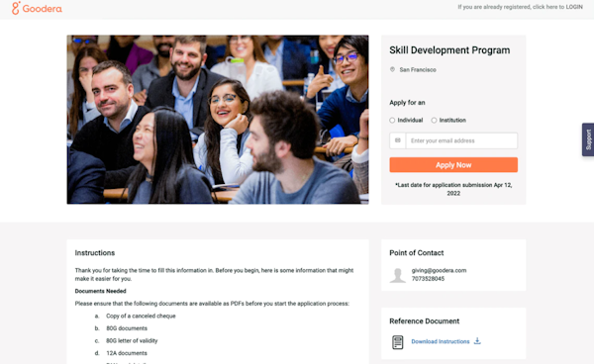Select the Individual radio button
Viewport: 594px width, 364px height.
392,121
